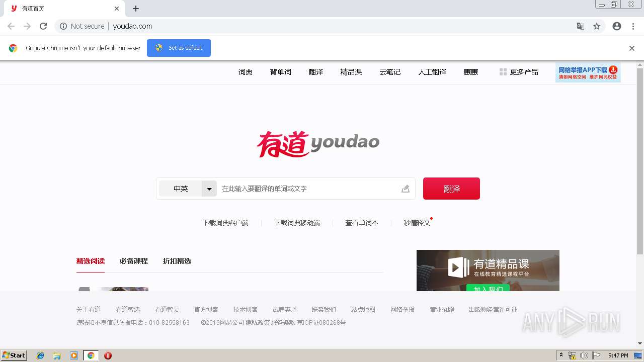Focus the translation text input field
644x362 pixels.
point(308,189)
